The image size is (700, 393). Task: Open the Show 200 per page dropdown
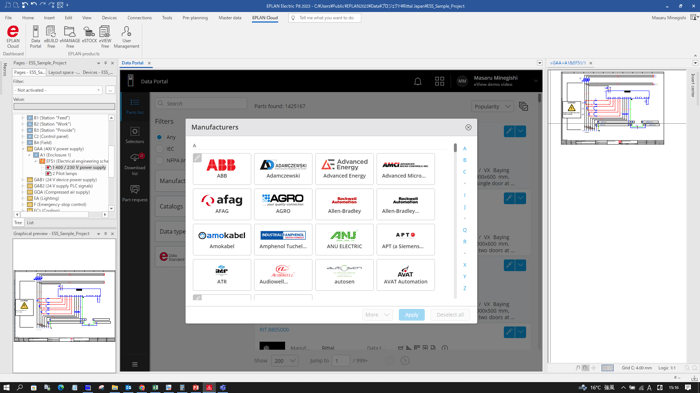[284, 360]
